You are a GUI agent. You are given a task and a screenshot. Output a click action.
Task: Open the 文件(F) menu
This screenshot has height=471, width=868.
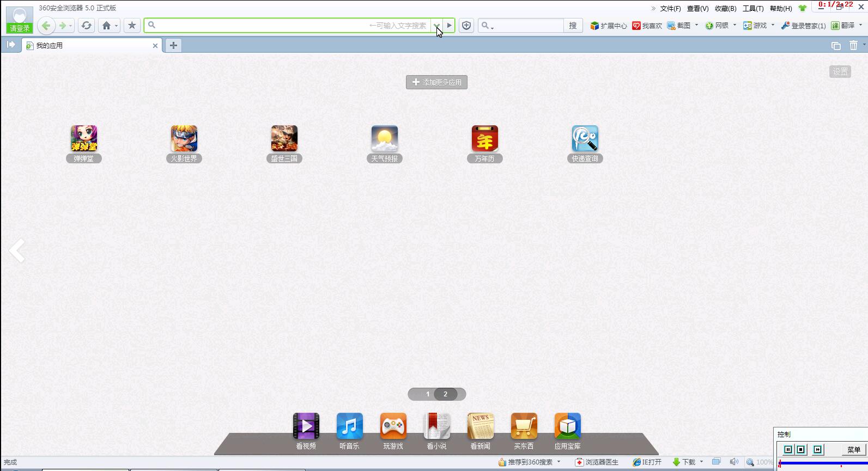click(670, 8)
